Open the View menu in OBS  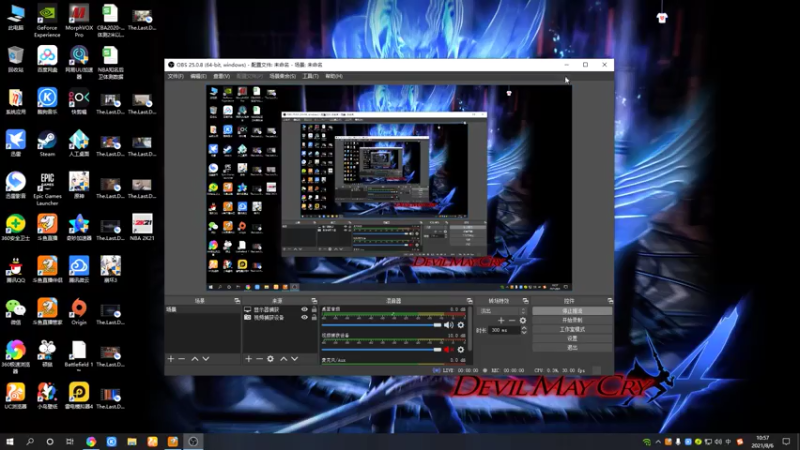[221, 76]
